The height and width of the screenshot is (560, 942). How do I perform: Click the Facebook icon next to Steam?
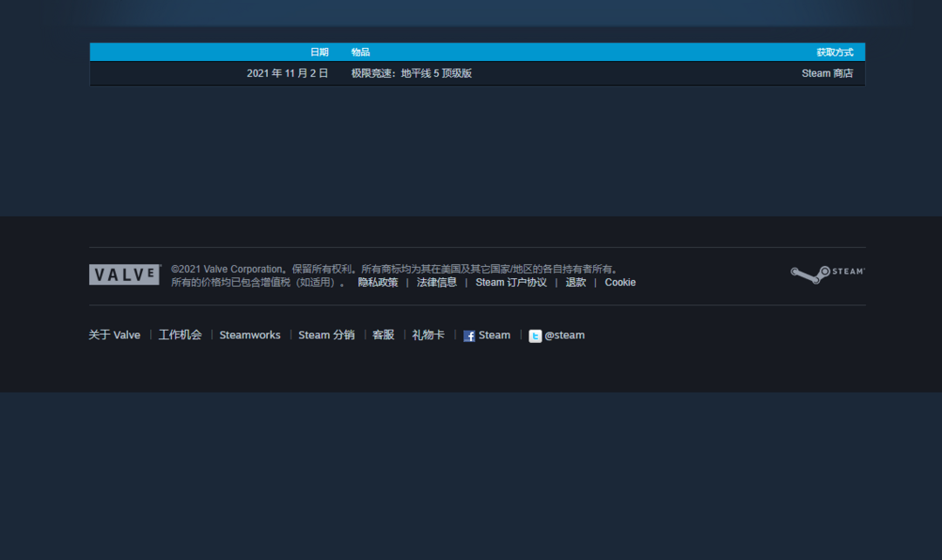pyautogui.click(x=469, y=336)
